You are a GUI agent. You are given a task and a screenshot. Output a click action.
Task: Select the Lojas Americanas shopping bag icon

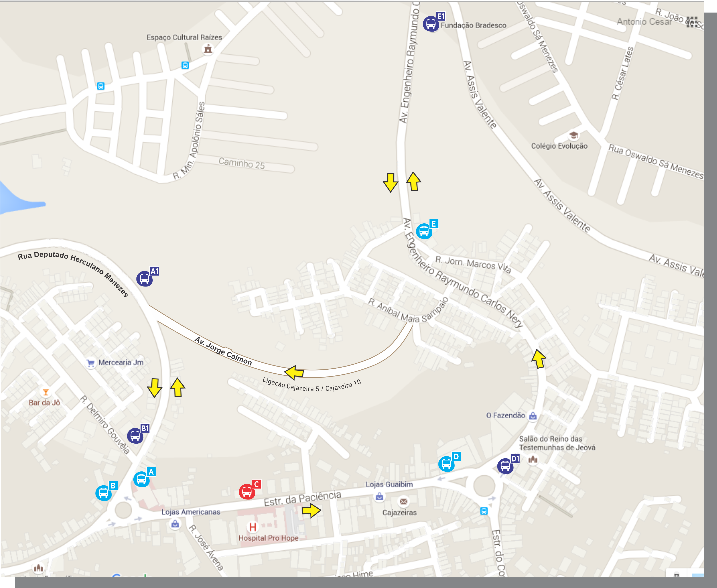pyautogui.click(x=175, y=524)
